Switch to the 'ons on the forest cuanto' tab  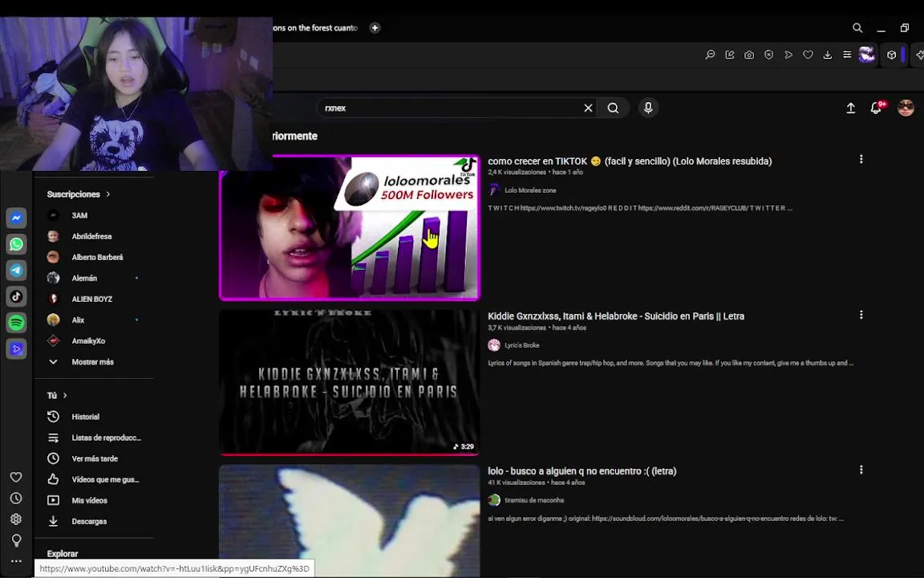coord(317,28)
